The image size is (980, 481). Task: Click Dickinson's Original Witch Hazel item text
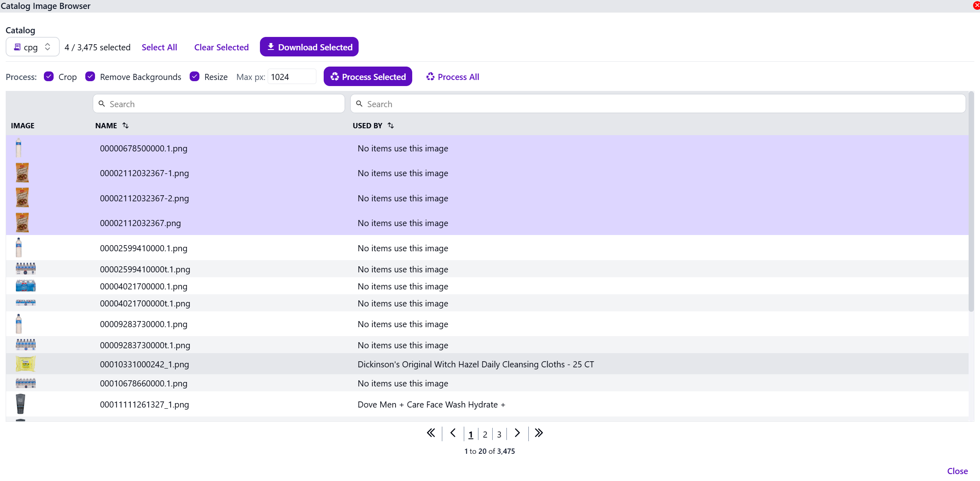[x=476, y=364]
